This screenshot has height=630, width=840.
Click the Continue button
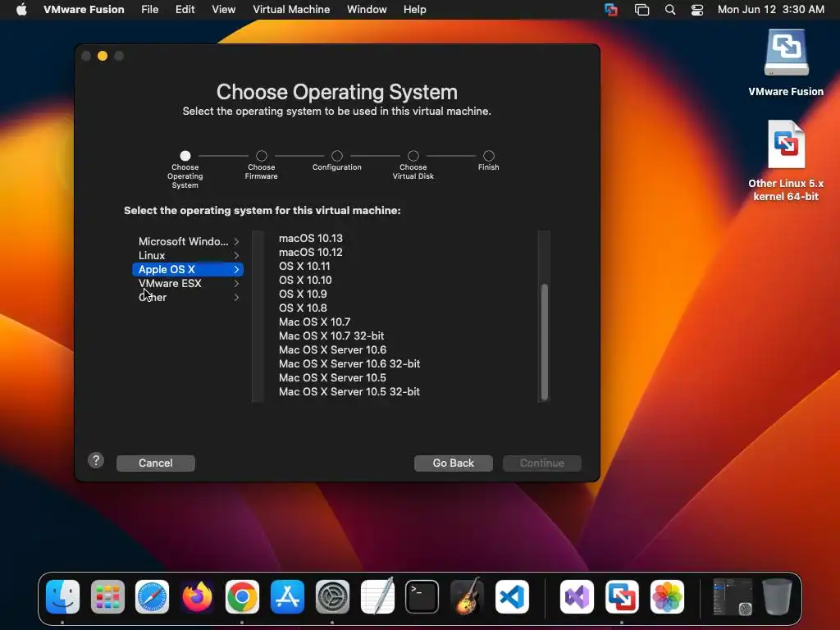point(541,463)
